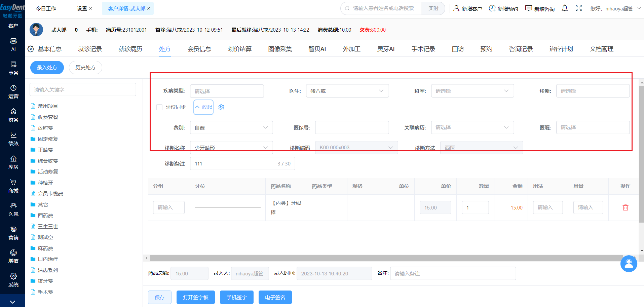Screen dimensions: 644x307
Task: Switch to the 就诊病历 tab
Action: coord(130,49)
